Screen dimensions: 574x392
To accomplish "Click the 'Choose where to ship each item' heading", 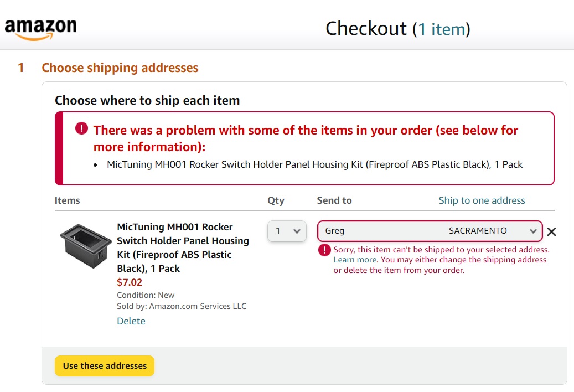I will (147, 101).
